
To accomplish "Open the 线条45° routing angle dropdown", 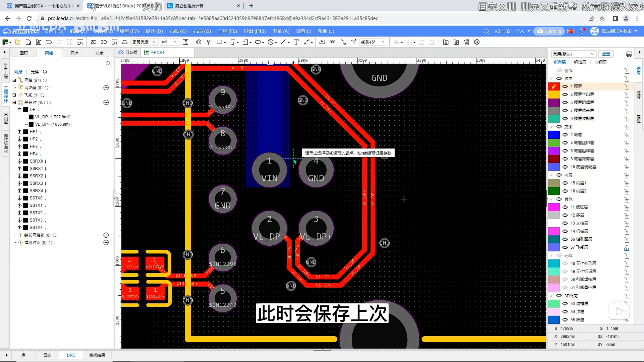I will (373, 42).
